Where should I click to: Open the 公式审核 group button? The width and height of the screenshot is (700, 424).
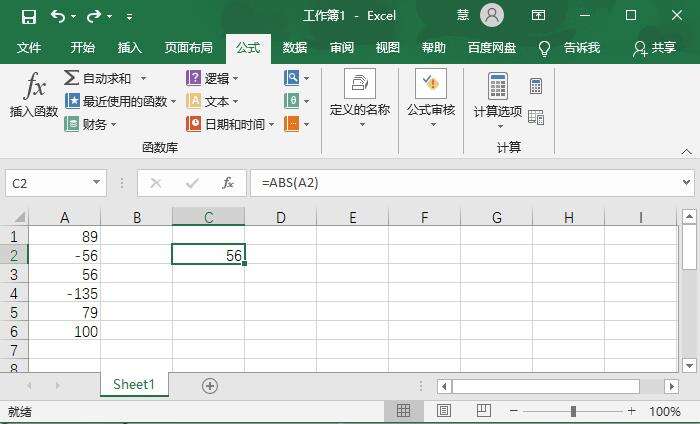pos(431,98)
